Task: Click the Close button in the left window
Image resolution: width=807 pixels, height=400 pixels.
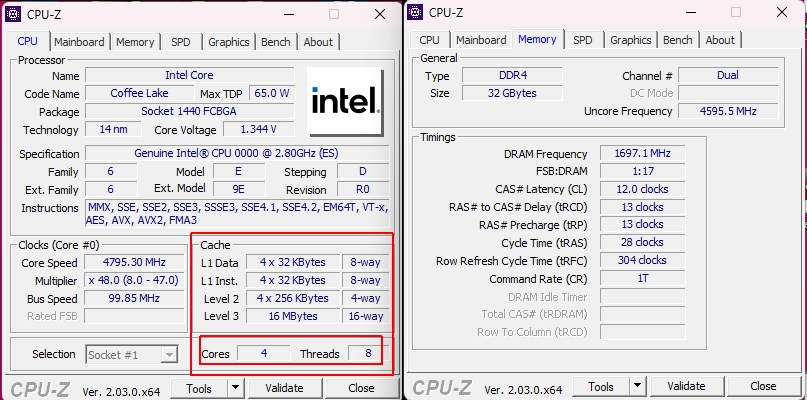Action: point(361,388)
